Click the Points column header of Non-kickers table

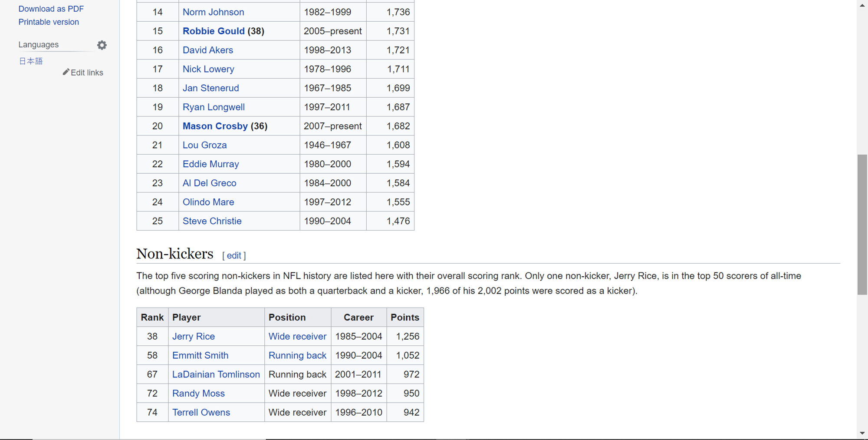405,318
